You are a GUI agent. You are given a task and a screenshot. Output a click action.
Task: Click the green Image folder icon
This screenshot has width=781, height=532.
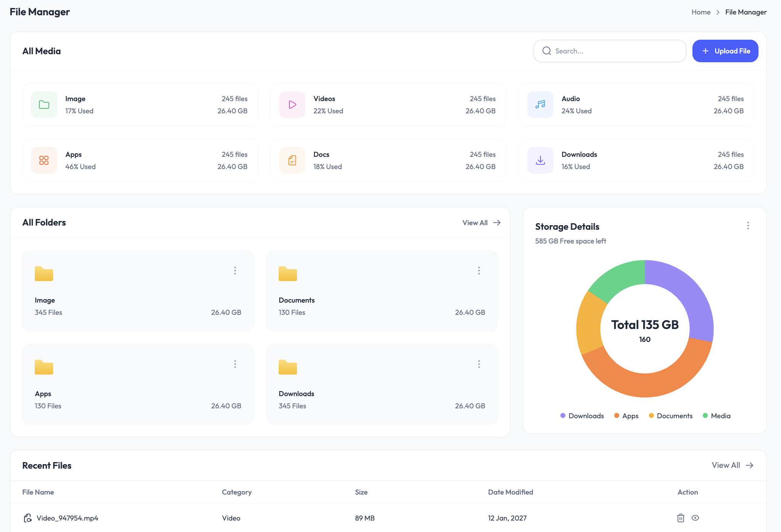(44, 105)
